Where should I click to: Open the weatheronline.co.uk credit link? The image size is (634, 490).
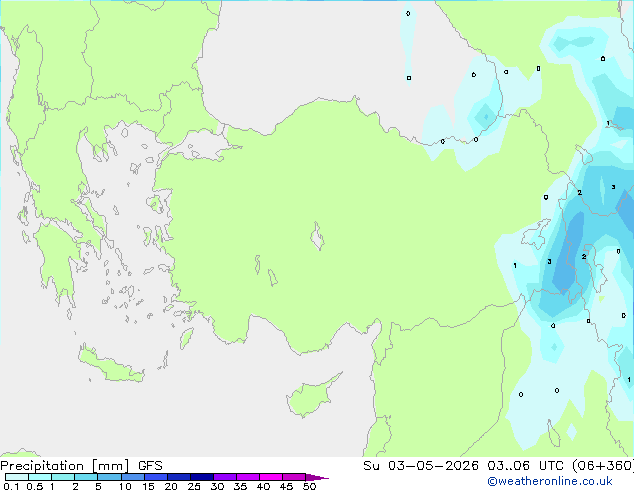(x=550, y=481)
